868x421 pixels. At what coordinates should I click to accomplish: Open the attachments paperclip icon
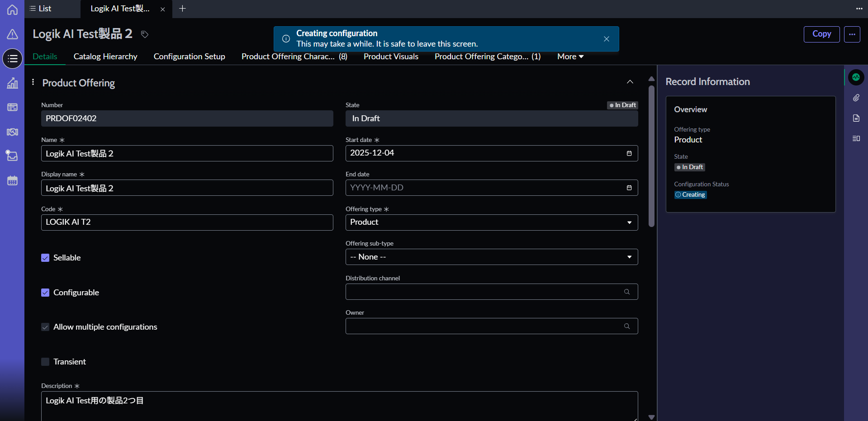pyautogui.click(x=856, y=98)
